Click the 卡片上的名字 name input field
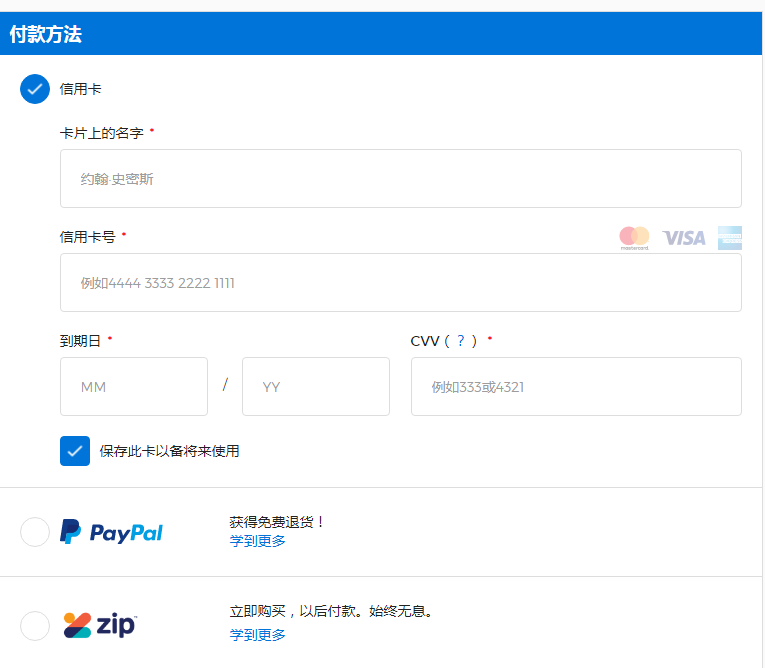The height and width of the screenshot is (668, 765). point(400,179)
